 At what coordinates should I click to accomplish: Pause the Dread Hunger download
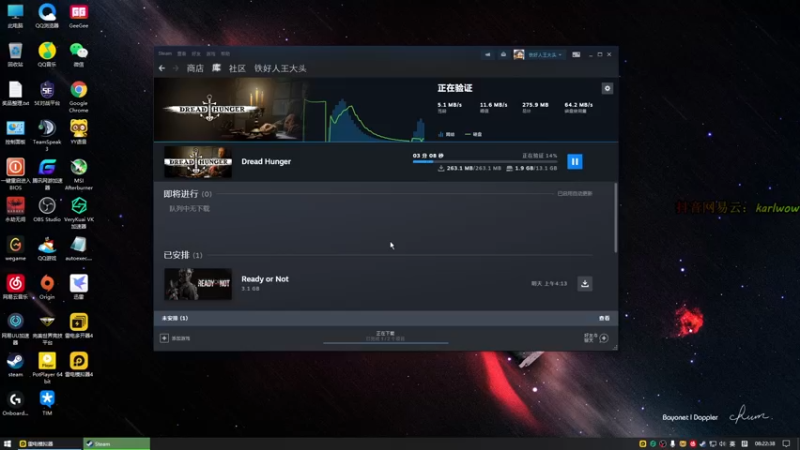[574, 162]
